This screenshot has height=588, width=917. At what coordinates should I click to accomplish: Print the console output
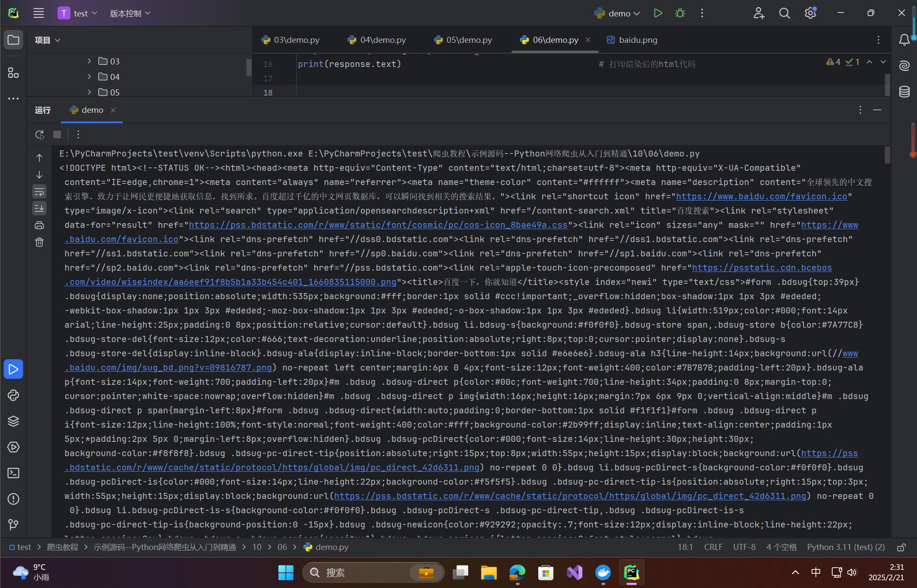click(39, 225)
